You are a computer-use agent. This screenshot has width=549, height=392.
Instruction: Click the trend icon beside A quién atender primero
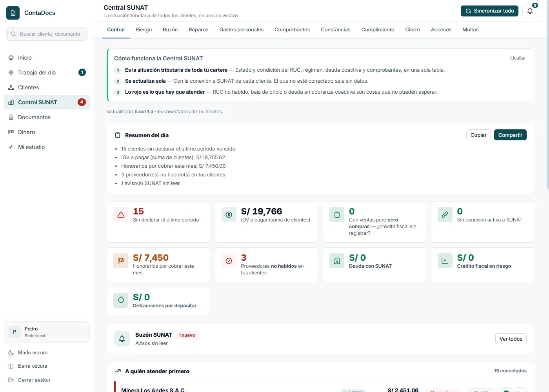click(x=118, y=371)
